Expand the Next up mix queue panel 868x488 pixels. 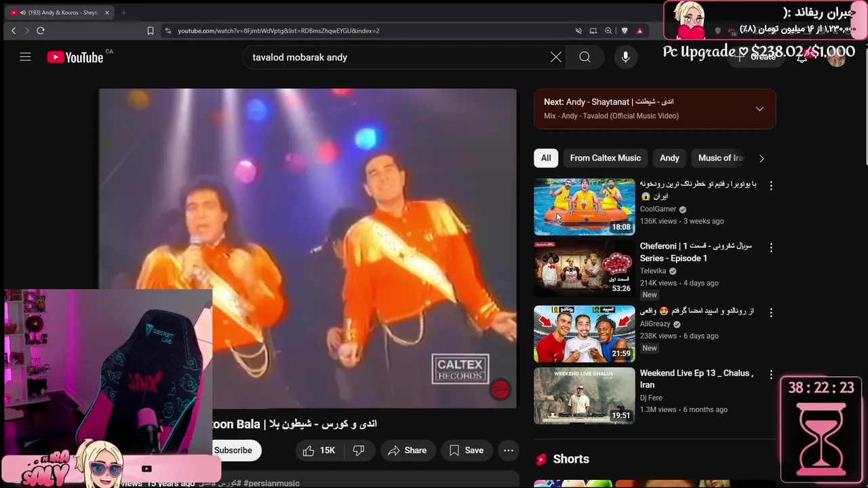(x=759, y=109)
